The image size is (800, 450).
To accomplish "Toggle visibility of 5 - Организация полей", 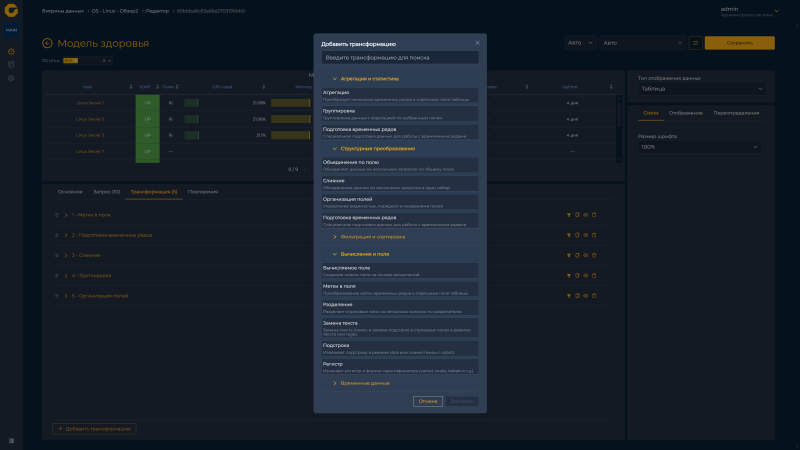I will pyautogui.click(x=586, y=295).
